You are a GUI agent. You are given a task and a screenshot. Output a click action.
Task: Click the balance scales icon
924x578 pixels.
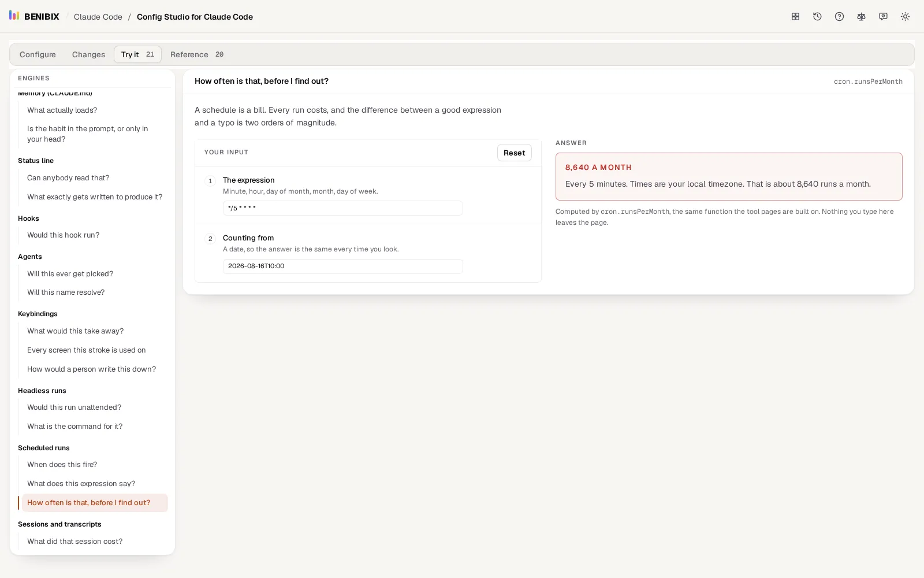861,17
